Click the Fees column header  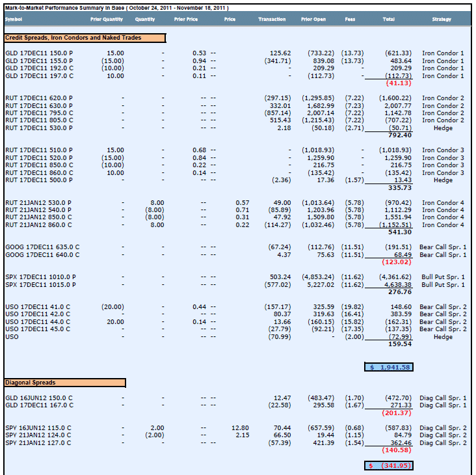pos(350,20)
